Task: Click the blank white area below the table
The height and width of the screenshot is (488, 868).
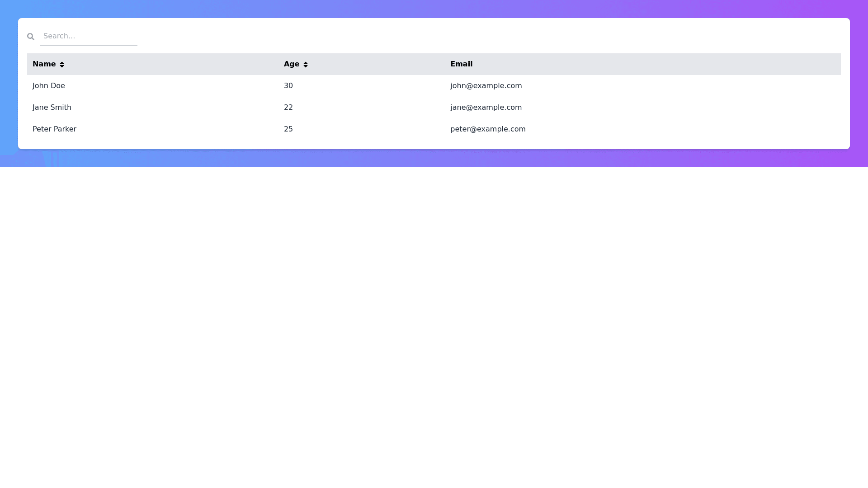Action: pos(434,316)
